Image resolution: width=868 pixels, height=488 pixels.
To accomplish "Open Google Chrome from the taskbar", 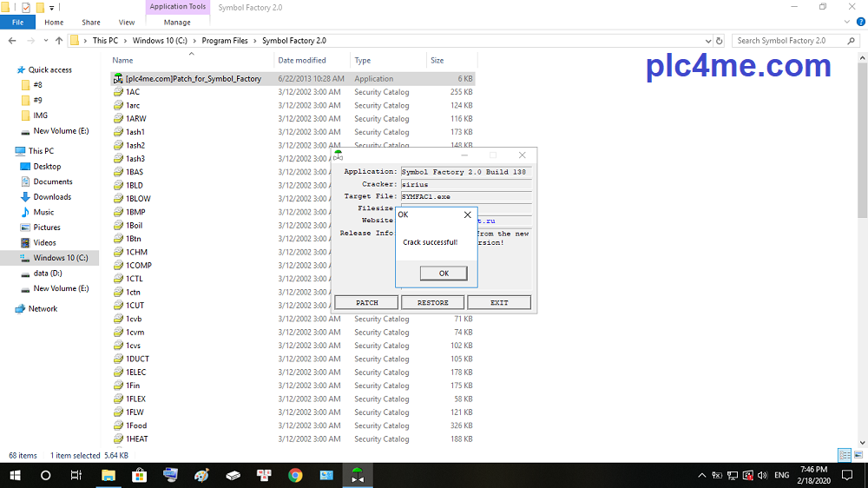I will (x=295, y=475).
